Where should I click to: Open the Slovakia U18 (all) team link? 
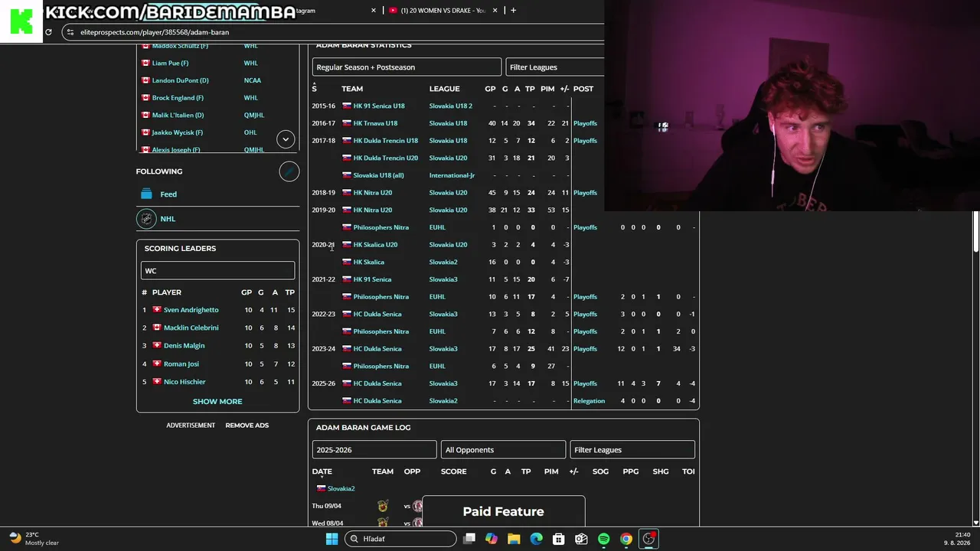coord(378,175)
